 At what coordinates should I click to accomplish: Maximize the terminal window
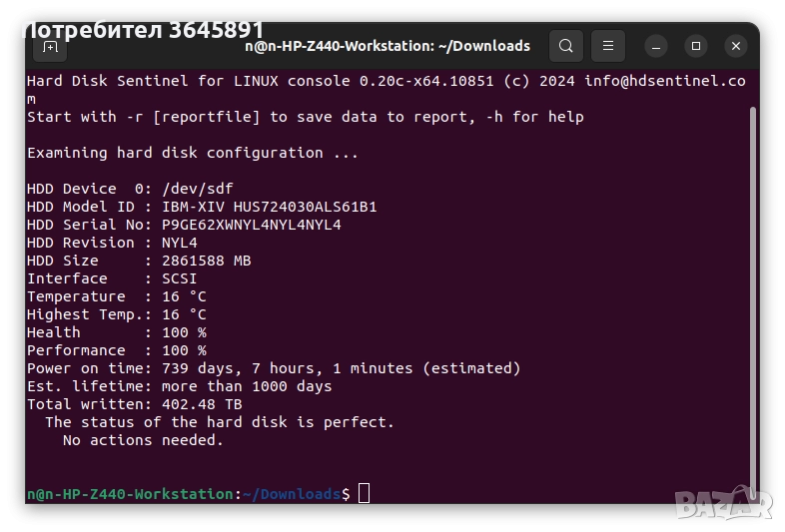pos(696,46)
